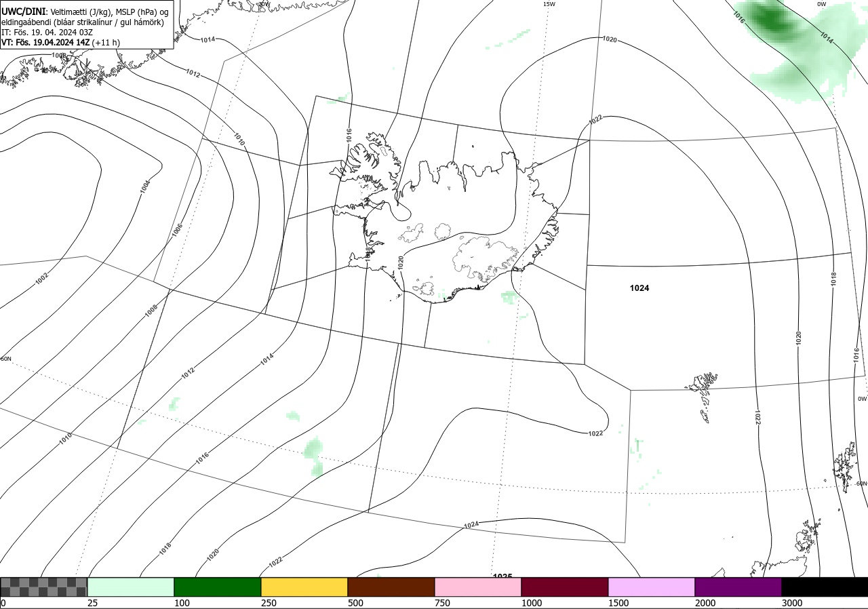Click the '15W' longitude label

549,4
